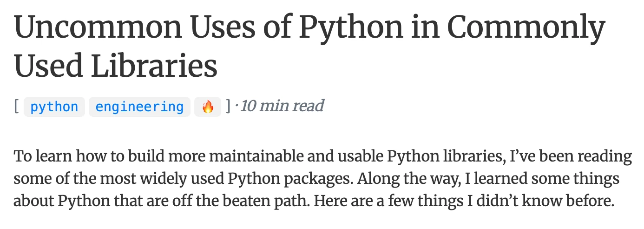This screenshot has height=229, width=644.
Task: Click the fire emoji tag
Action: 208,107
